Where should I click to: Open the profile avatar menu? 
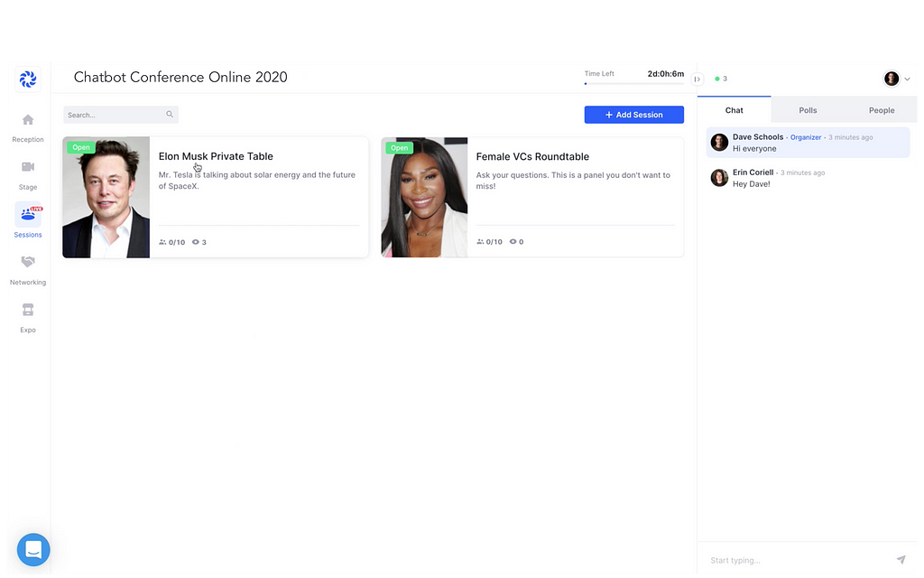891,79
